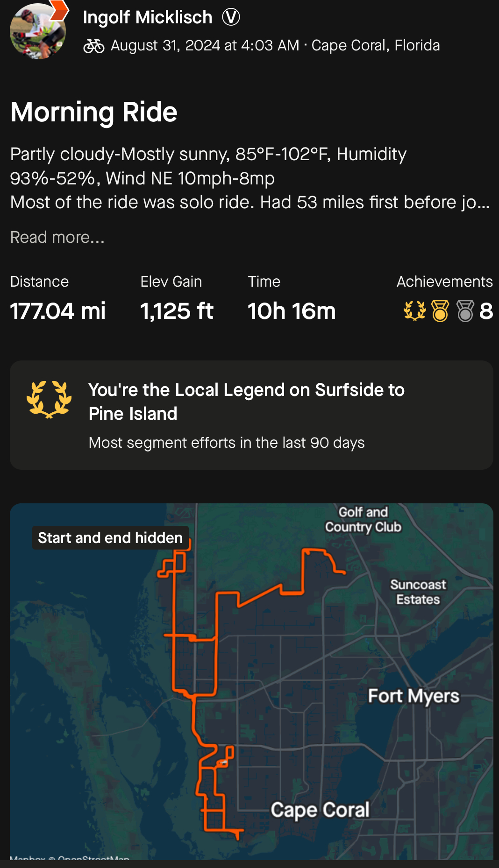Open the Morning Ride activity title
This screenshot has height=868, width=499.
coord(94,112)
